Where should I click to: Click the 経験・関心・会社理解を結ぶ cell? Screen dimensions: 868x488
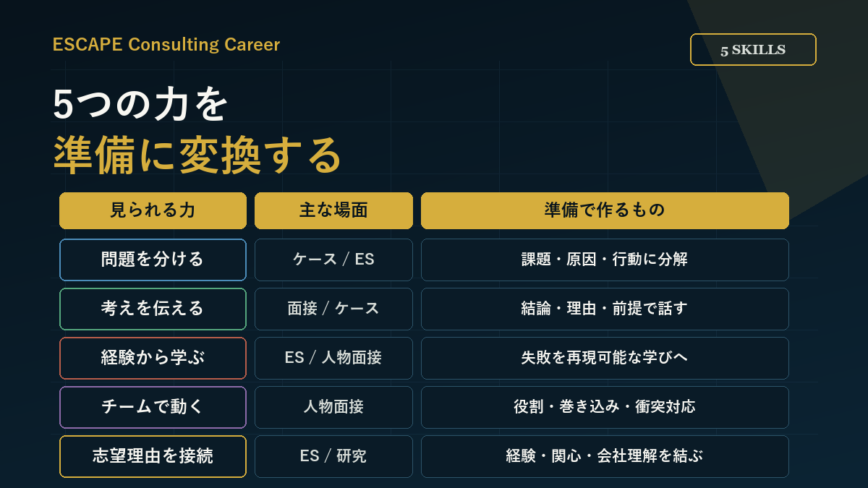pos(605,456)
